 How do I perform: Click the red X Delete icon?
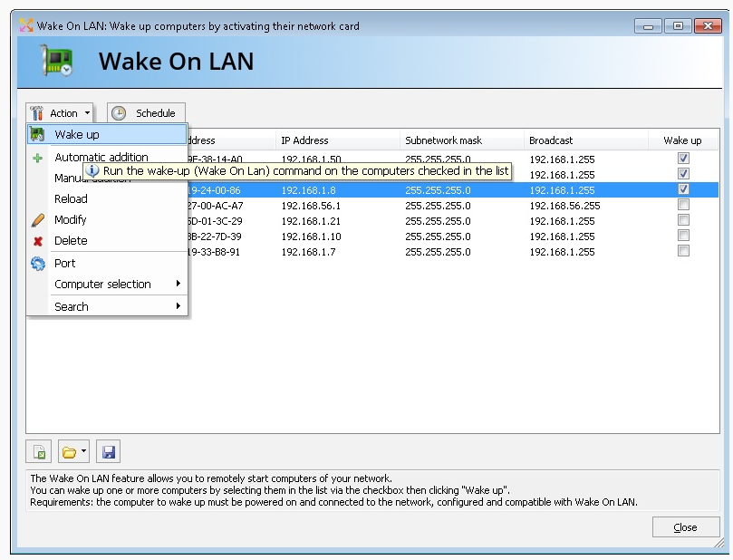38,241
